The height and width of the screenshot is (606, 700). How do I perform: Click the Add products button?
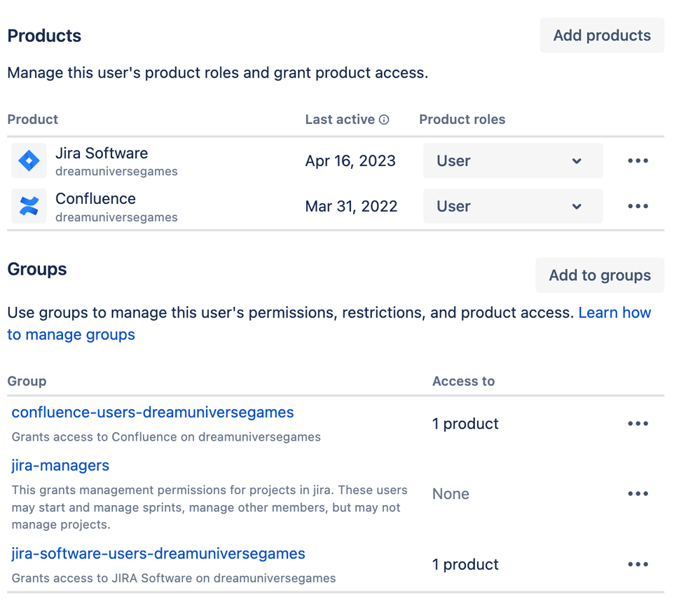602,35
